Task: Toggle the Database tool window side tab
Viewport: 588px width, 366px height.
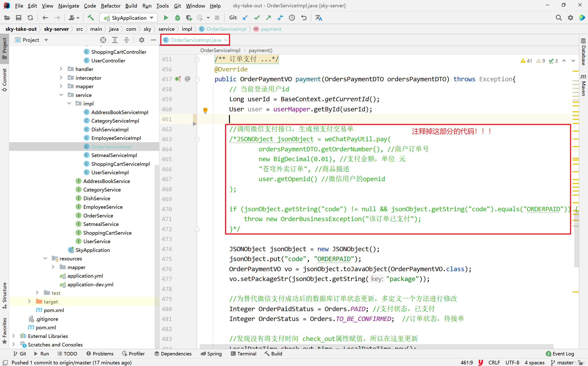Action: point(583,52)
